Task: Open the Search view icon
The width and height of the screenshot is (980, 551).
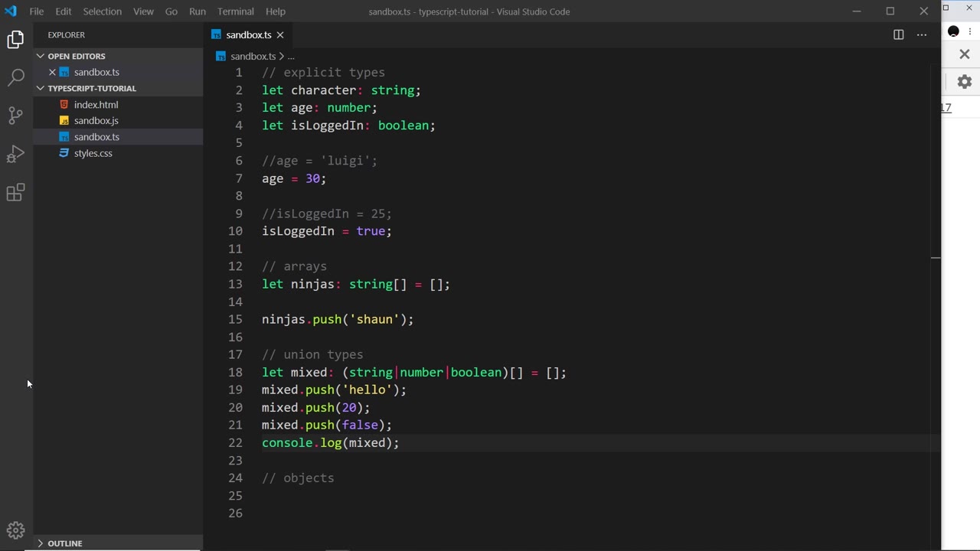Action: coord(16,77)
